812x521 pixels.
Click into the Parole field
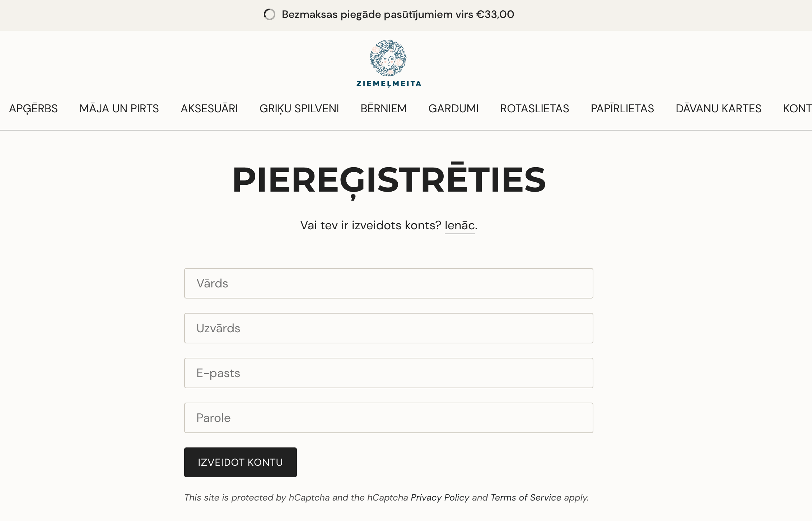tap(389, 418)
